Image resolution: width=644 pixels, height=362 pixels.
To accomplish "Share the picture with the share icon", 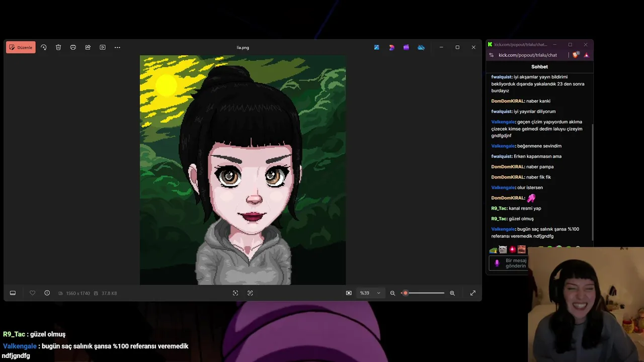I will tap(88, 47).
